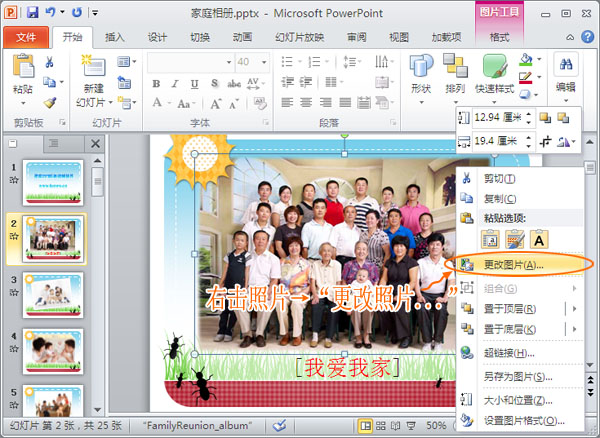Select slide 3 thumbnail
The image size is (600, 438).
pyautogui.click(x=53, y=295)
